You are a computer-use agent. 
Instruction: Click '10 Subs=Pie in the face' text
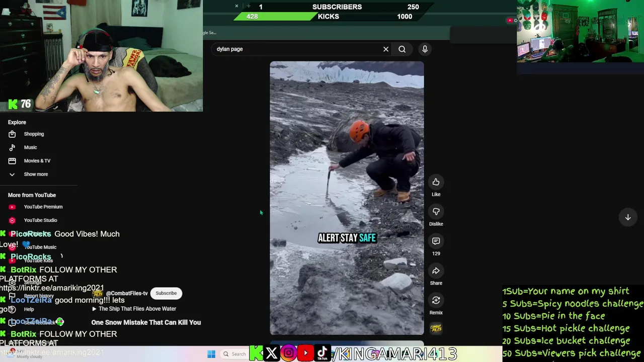[553, 316]
